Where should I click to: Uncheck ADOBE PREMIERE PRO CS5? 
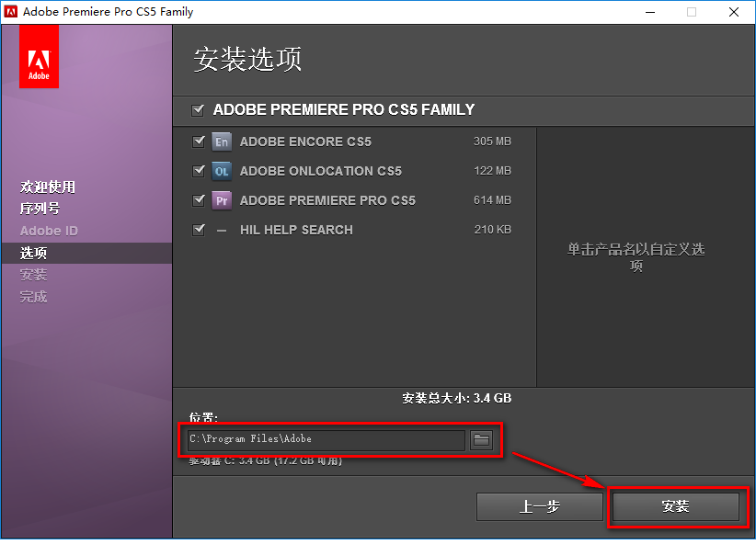[x=197, y=200]
